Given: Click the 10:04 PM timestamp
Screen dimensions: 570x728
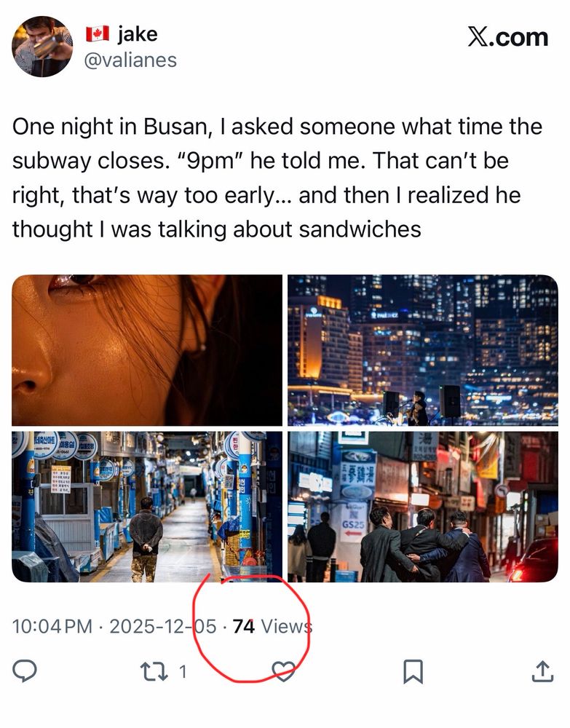Looking at the screenshot, I should coord(52,626).
